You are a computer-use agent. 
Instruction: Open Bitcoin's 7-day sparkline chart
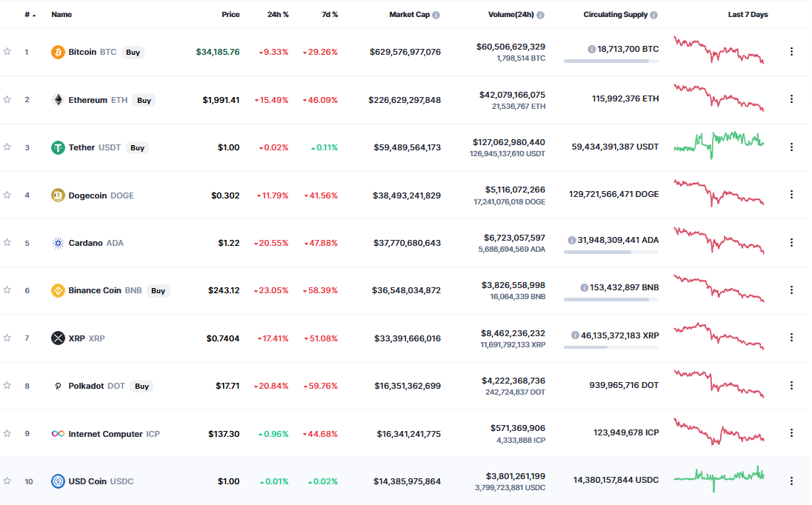pos(719,50)
